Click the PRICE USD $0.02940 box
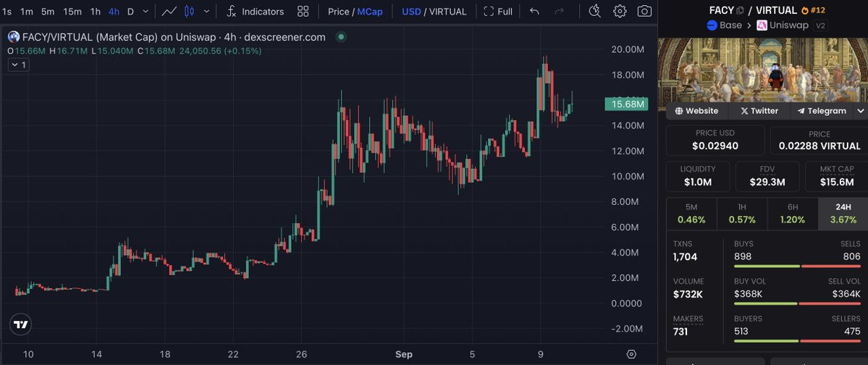This screenshot has height=365, width=868. 715,140
